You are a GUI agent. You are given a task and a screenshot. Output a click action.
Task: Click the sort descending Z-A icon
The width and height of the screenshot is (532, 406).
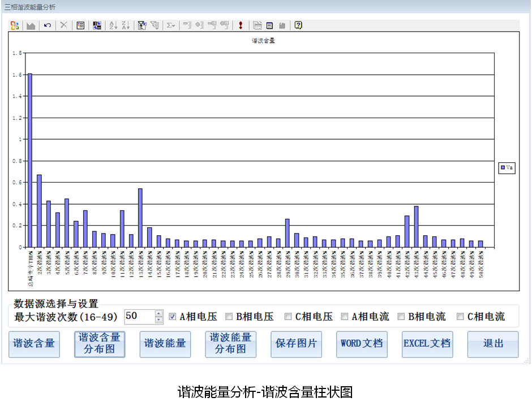click(125, 25)
